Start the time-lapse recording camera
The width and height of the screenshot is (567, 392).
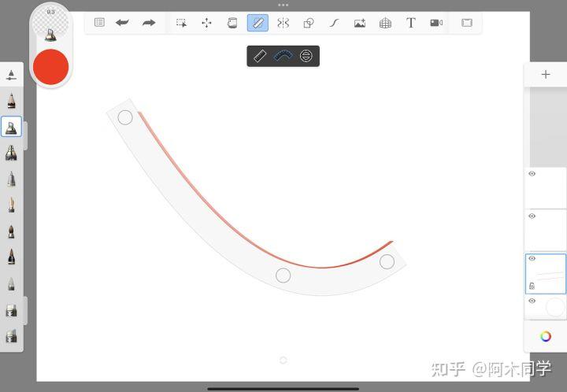[436, 23]
